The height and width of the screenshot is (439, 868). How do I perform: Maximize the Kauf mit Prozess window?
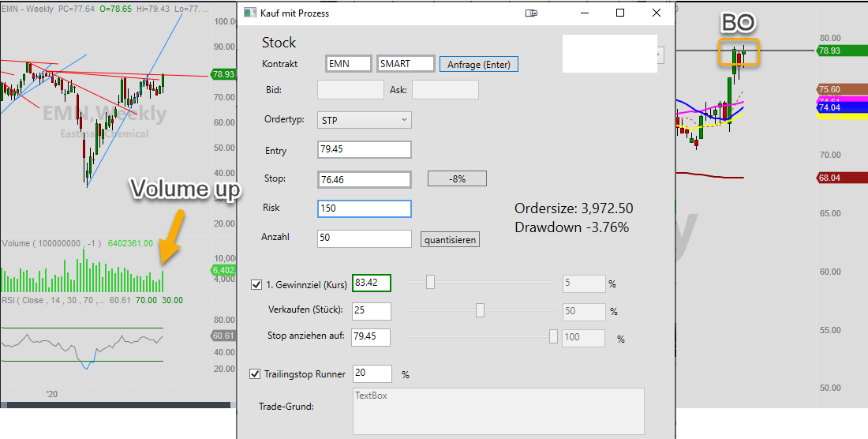(x=620, y=13)
